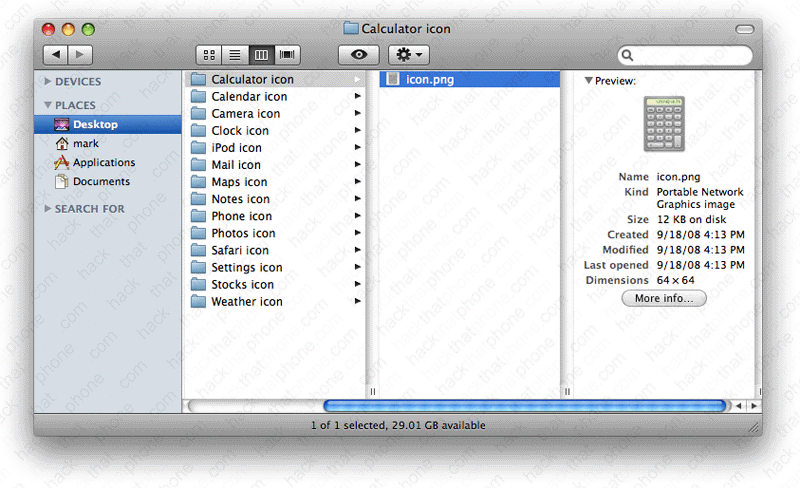
Task: Expand the SEARCH FOR sidebar section
Action: (48, 209)
